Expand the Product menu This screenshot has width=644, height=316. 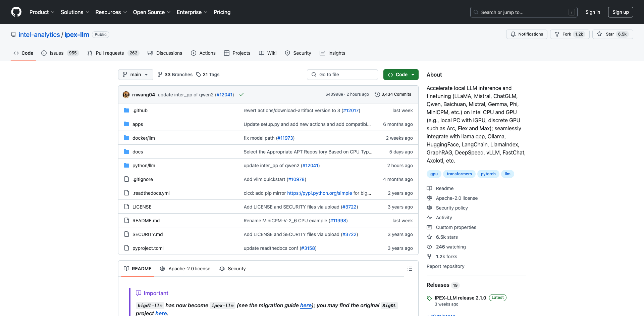tap(42, 12)
